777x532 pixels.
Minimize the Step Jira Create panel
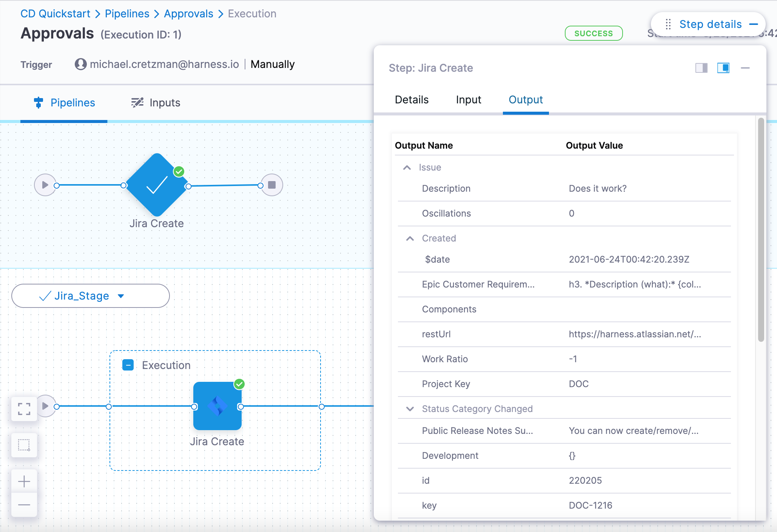coord(745,68)
